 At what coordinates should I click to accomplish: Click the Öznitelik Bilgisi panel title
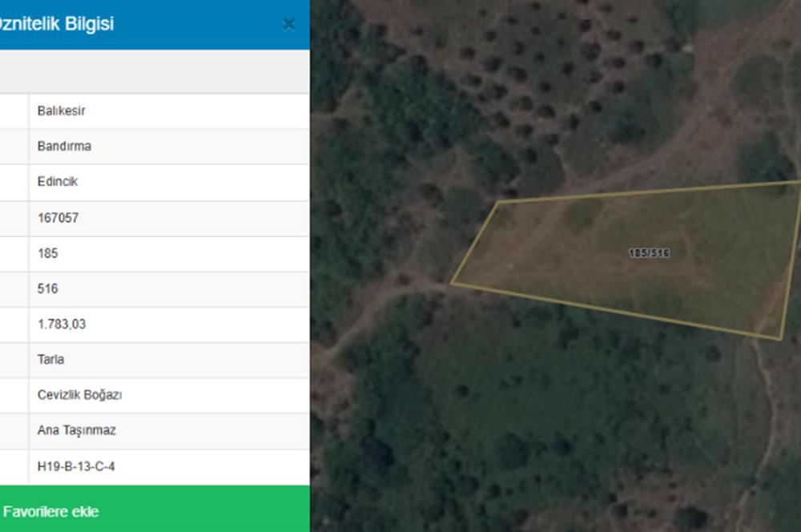click(57, 24)
